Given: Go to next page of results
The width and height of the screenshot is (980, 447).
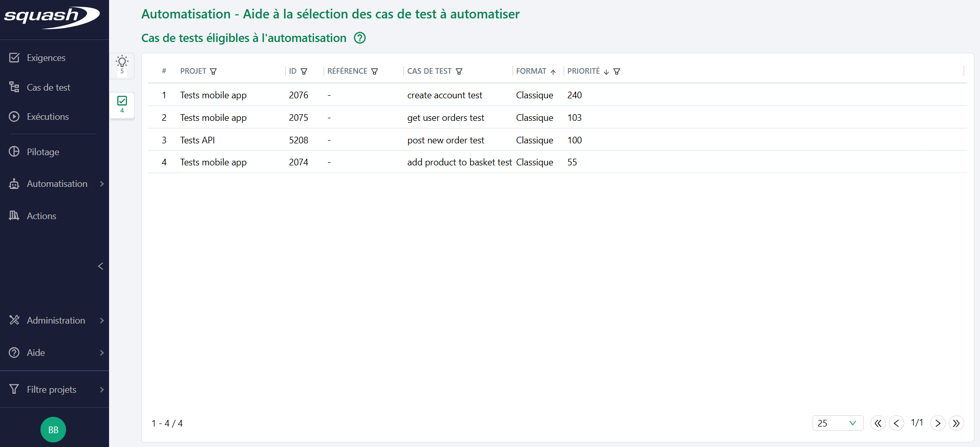Looking at the screenshot, I should click(938, 423).
